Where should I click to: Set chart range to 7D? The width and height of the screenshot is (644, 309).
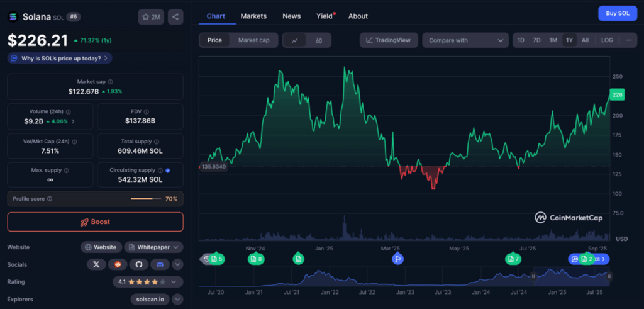536,40
